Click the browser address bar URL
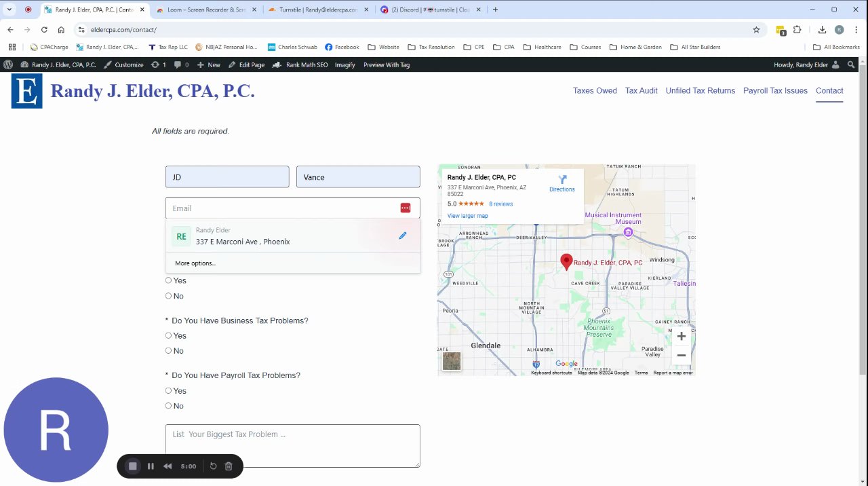 coord(123,30)
